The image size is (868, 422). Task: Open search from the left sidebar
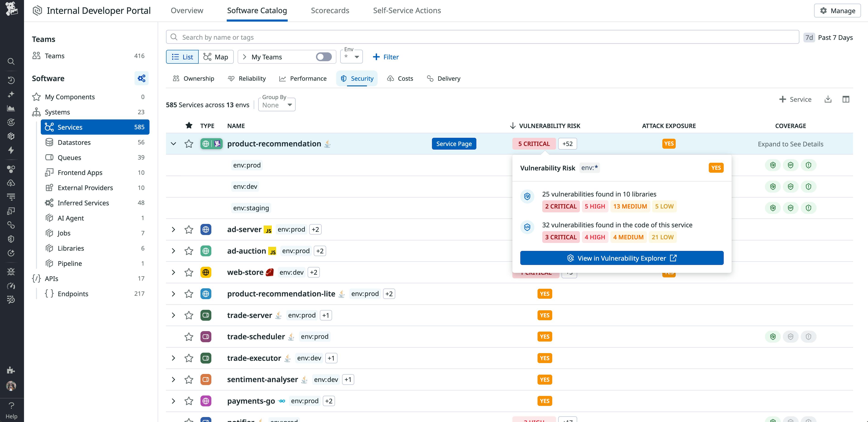[11, 61]
